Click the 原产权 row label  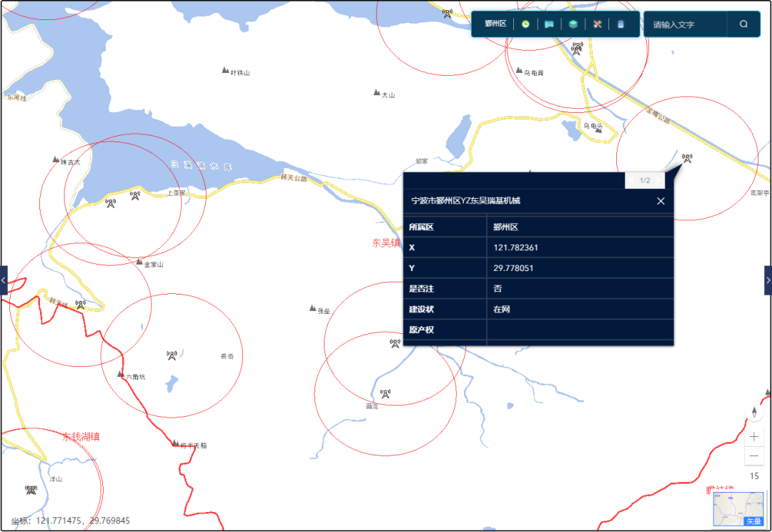tap(422, 330)
